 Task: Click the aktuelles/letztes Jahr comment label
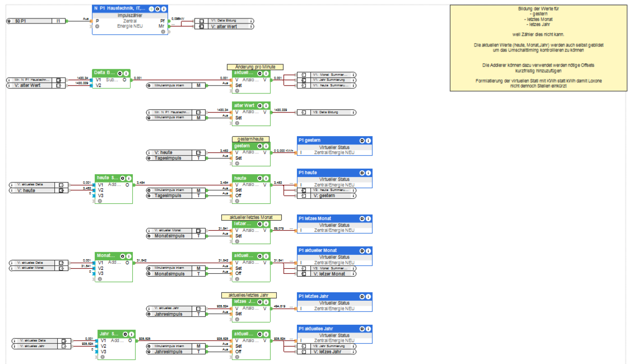(249, 295)
